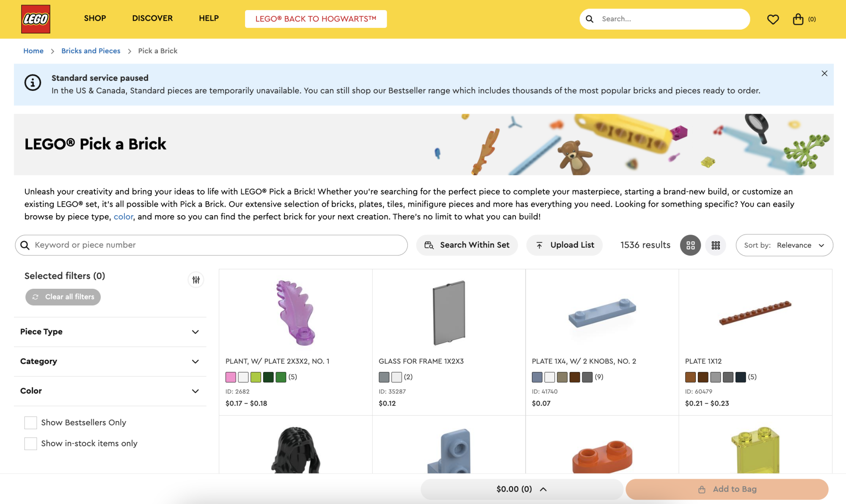Click the Upload List button

[x=565, y=245]
